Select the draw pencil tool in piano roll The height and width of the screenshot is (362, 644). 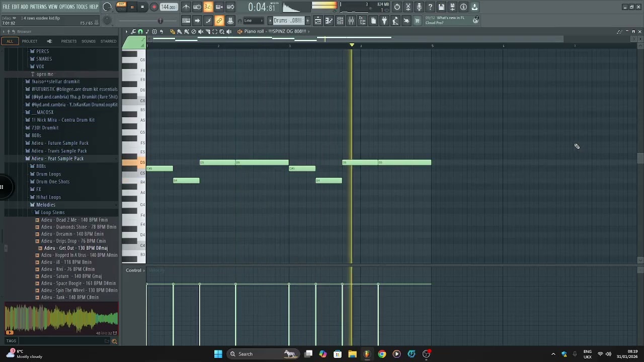coord(173,32)
